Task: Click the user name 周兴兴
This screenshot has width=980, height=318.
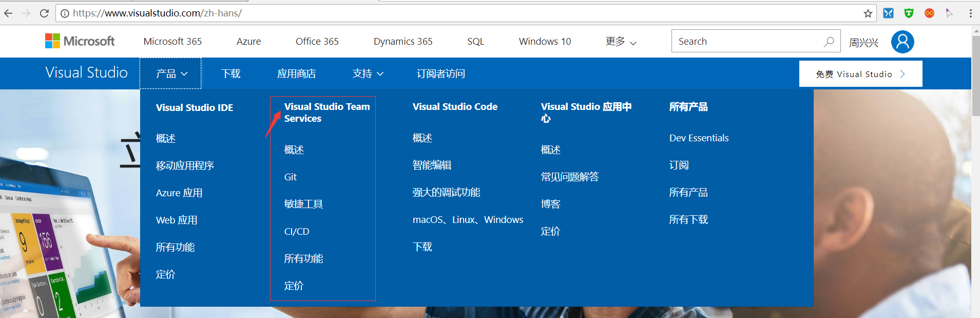Action: [x=863, y=43]
